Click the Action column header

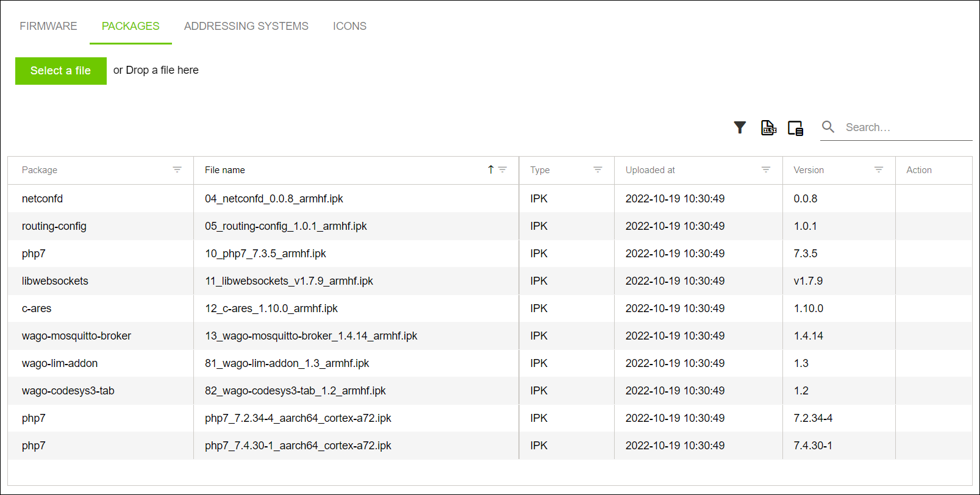(x=919, y=170)
